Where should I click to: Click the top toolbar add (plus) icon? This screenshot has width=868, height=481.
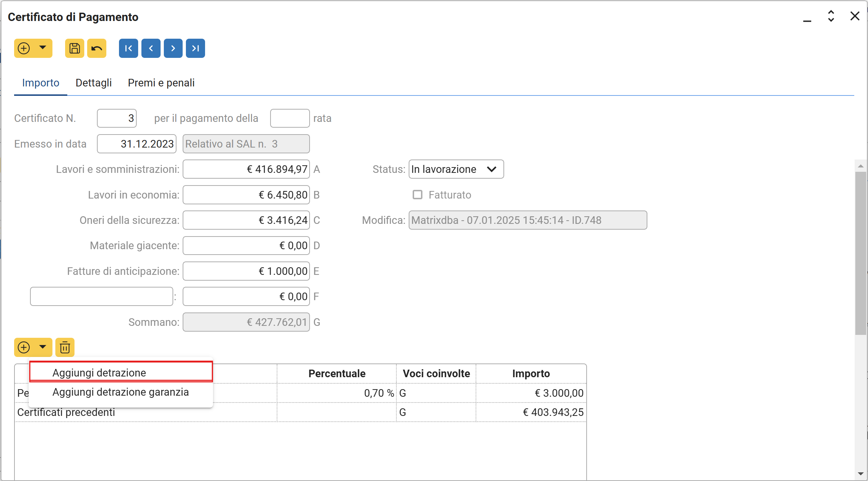point(24,48)
